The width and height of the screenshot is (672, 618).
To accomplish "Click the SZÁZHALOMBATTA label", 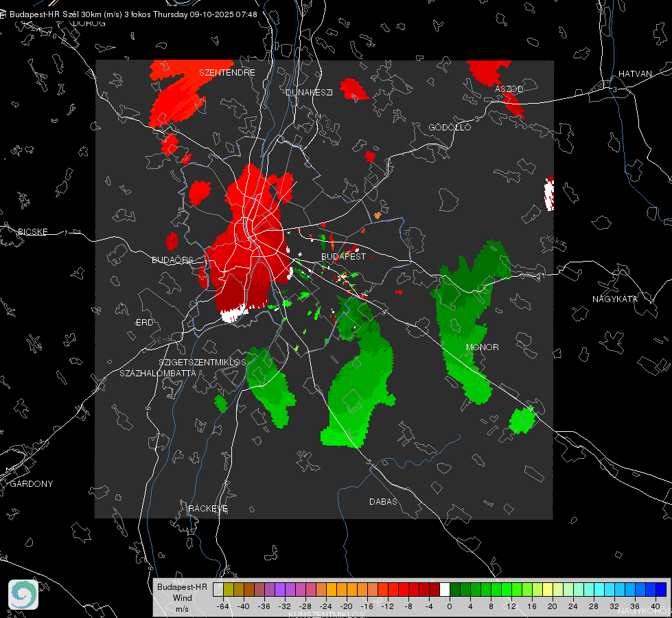I will pyautogui.click(x=158, y=373).
